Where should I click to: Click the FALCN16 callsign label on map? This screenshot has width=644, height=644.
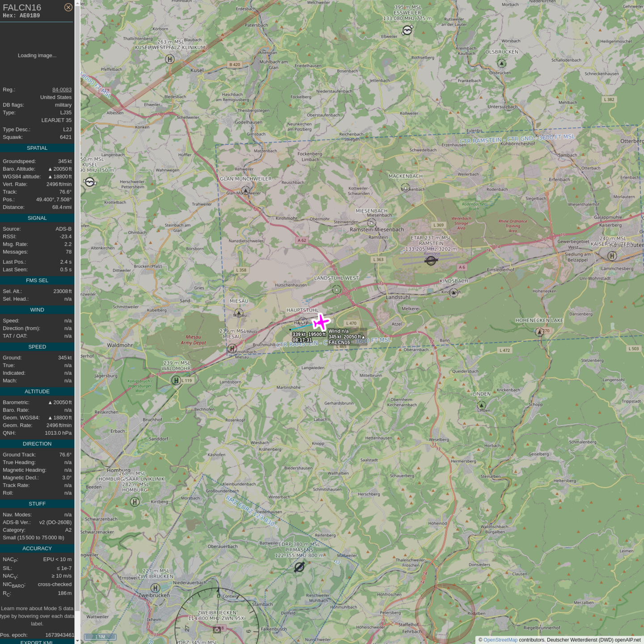(339, 343)
